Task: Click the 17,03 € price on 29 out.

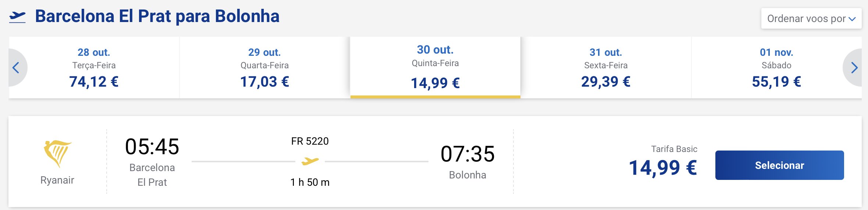Action: [x=264, y=82]
